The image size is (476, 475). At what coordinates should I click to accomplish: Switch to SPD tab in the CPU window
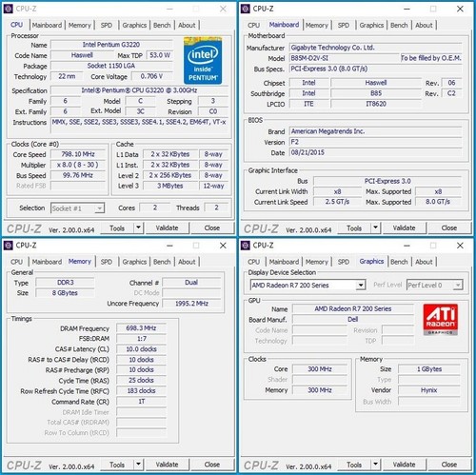(x=107, y=25)
